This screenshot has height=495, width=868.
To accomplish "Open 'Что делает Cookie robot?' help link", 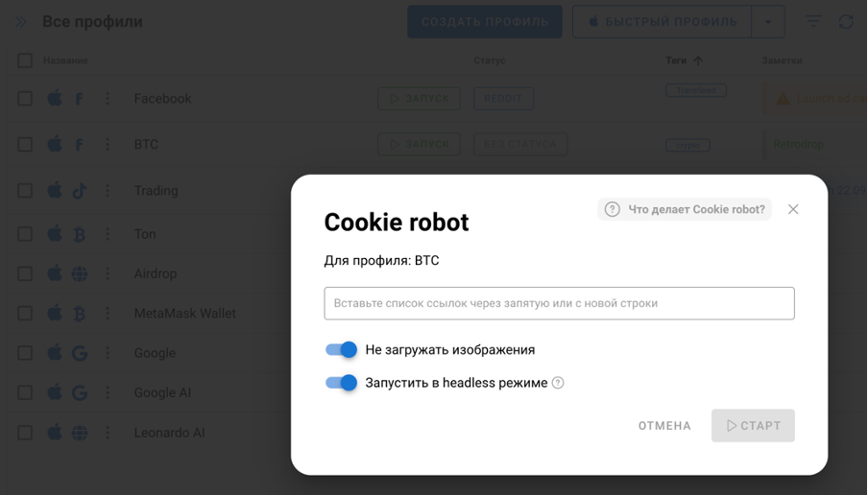I will click(685, 210).
